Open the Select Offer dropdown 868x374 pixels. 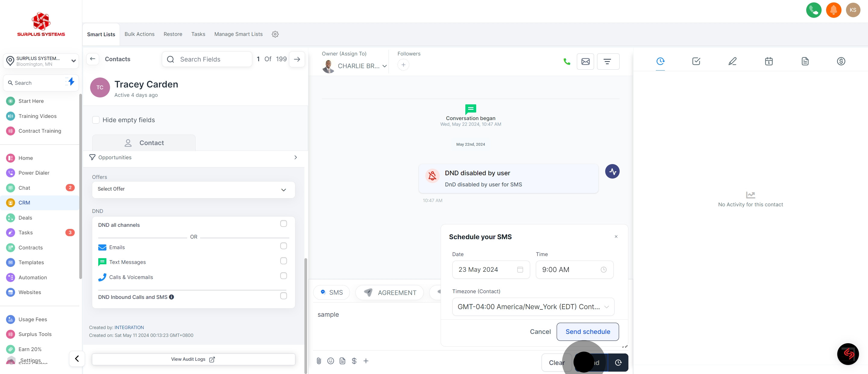(x=193, y=189)
